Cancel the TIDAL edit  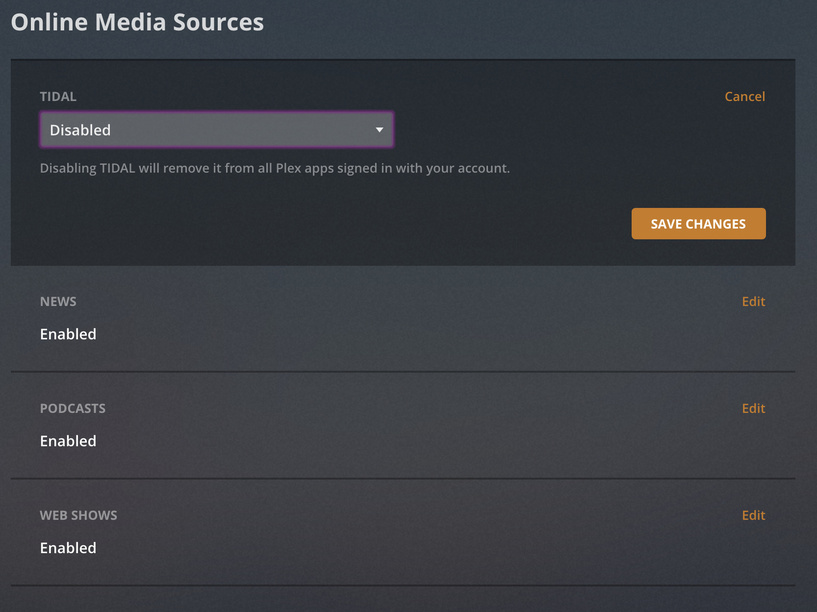(x=745, y=96)
